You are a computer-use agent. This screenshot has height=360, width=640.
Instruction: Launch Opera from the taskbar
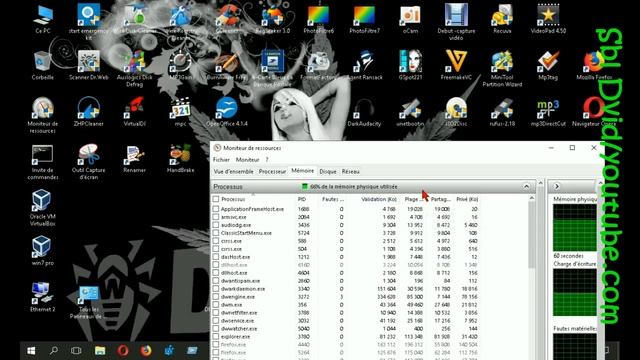click(x=123, y=350)
